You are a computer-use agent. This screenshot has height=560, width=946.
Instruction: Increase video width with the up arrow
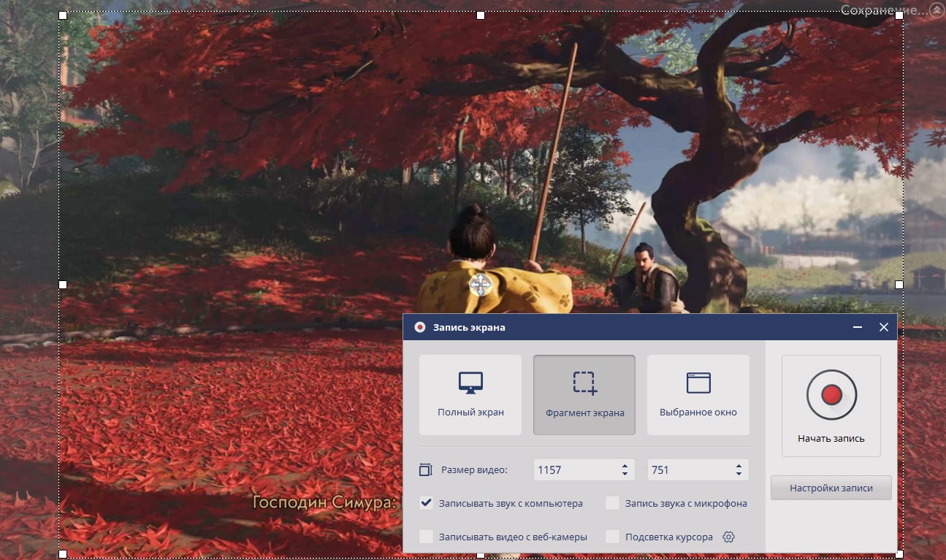pyautogui.click(x=625, y=466)
